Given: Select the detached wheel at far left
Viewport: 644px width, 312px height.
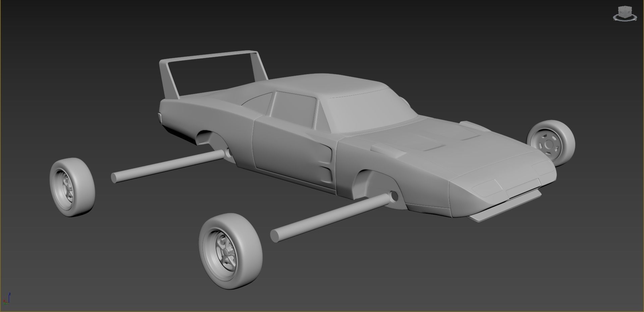Looking at the screenshot, I should click(72, 188).
